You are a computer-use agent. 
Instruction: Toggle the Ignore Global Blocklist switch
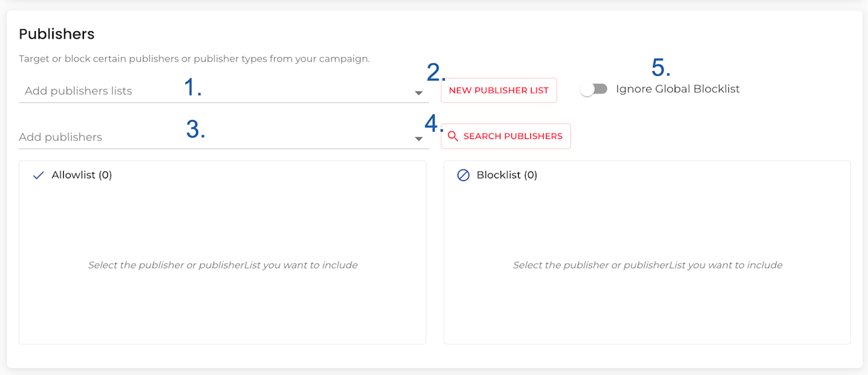pyautogui.click(x=594, y=90)
